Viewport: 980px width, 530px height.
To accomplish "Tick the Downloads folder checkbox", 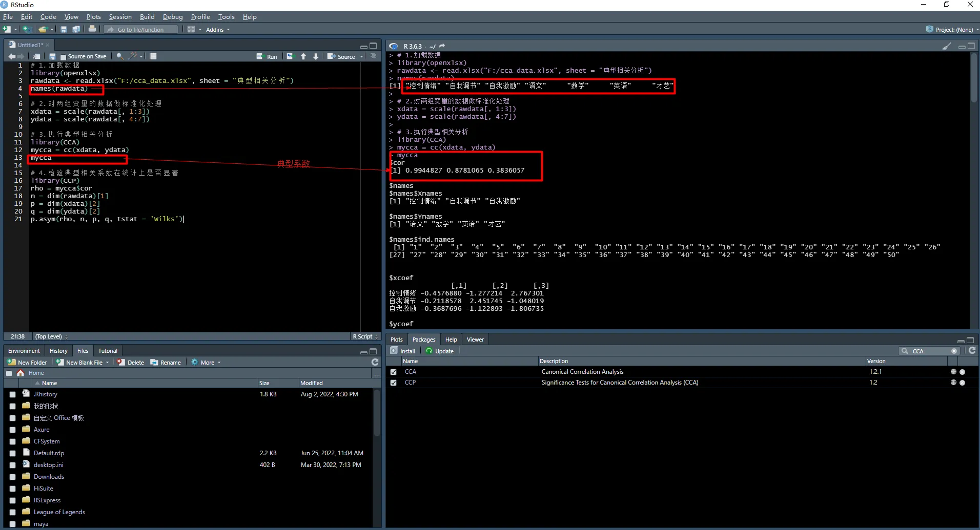I will click(x=12, y=477).
